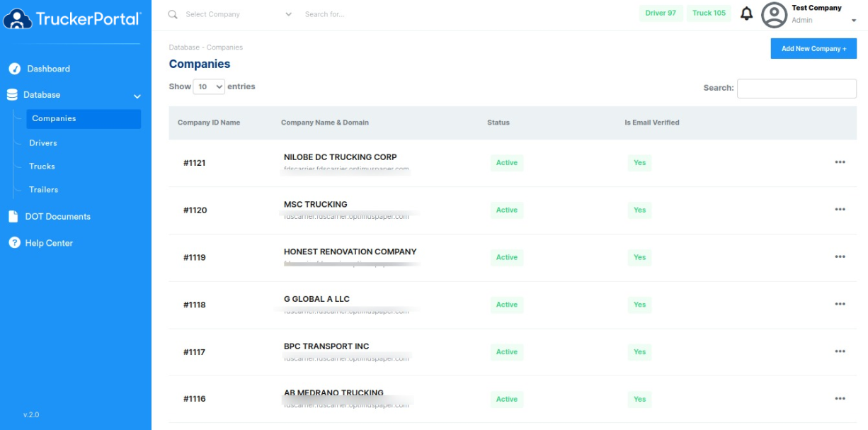Open Trailers in the sidebar
The image size is (868, 430).
44,190
